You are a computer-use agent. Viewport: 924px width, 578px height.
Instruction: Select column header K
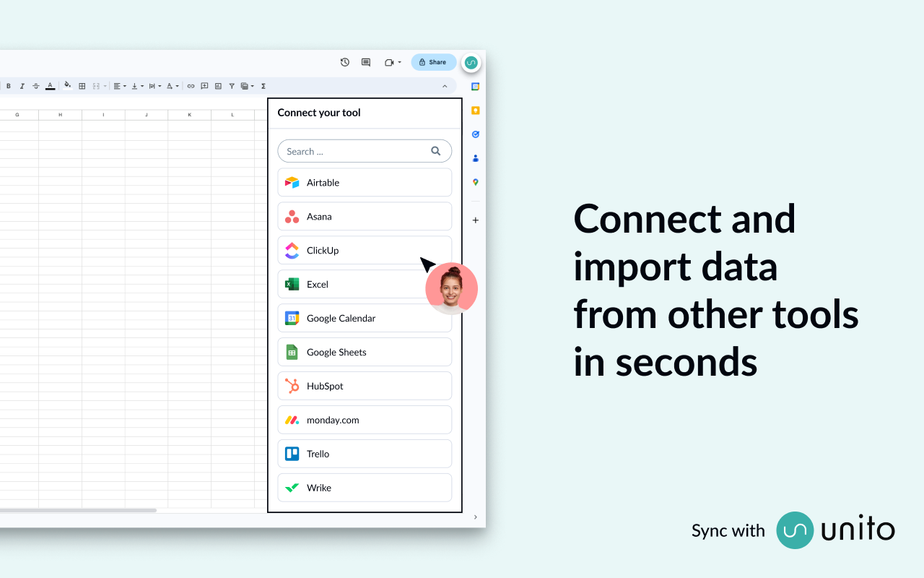click(190, 115)
